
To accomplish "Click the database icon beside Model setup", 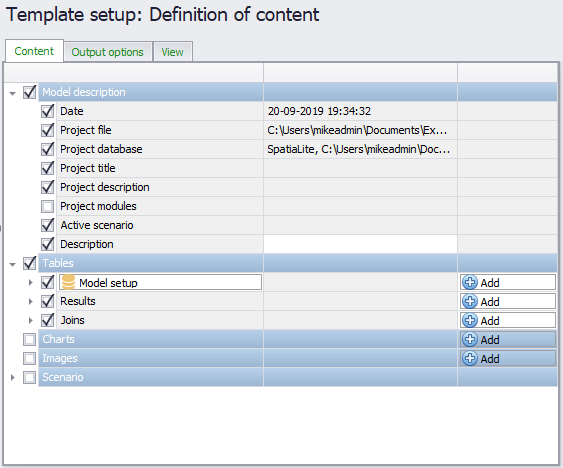I will [x=68, y=282].
